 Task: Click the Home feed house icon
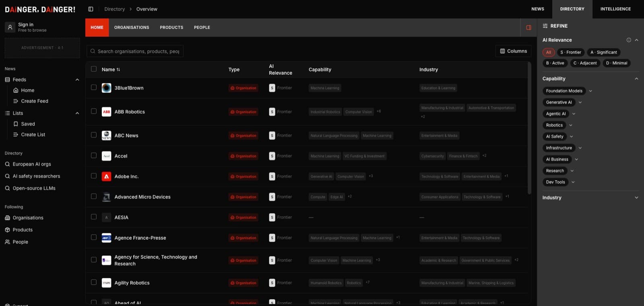16,90
